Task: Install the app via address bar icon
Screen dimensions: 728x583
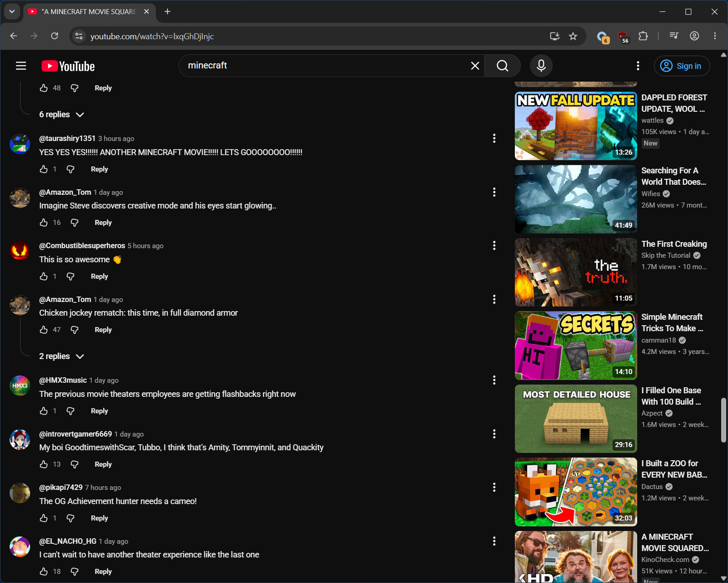Action: [555, 36]
